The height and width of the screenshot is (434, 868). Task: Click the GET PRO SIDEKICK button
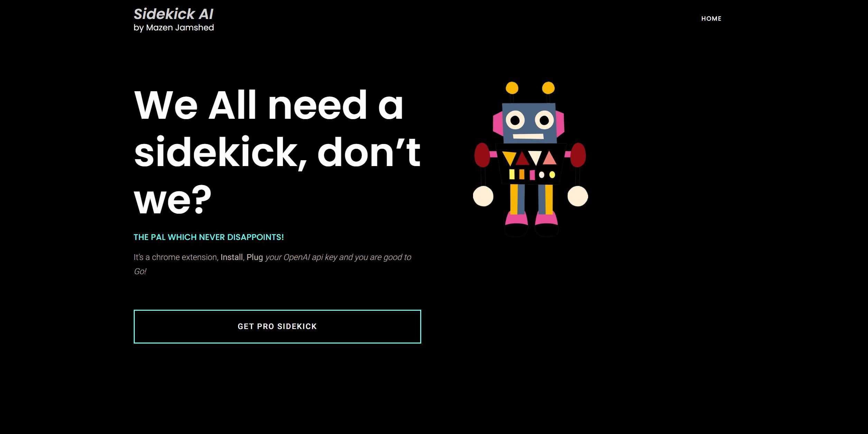pos(277,326)
